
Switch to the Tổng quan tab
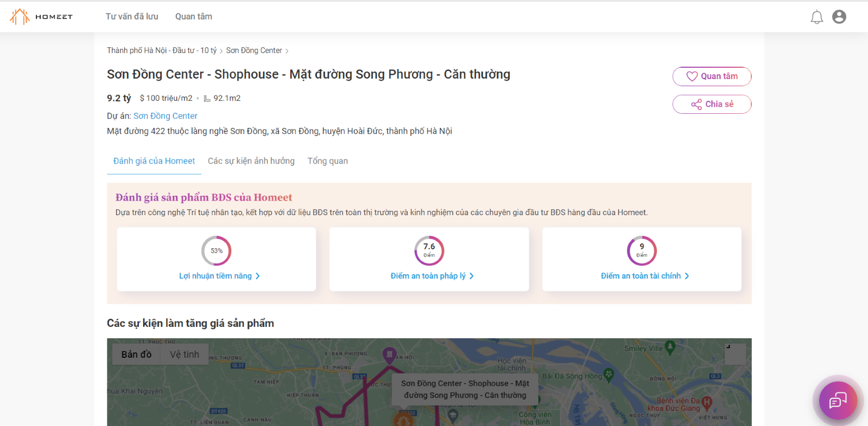coord(328,160)
